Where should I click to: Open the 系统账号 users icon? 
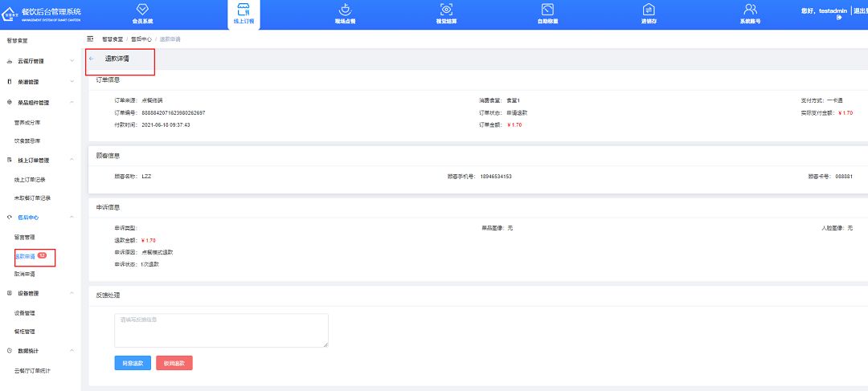(x=750, y=9)
